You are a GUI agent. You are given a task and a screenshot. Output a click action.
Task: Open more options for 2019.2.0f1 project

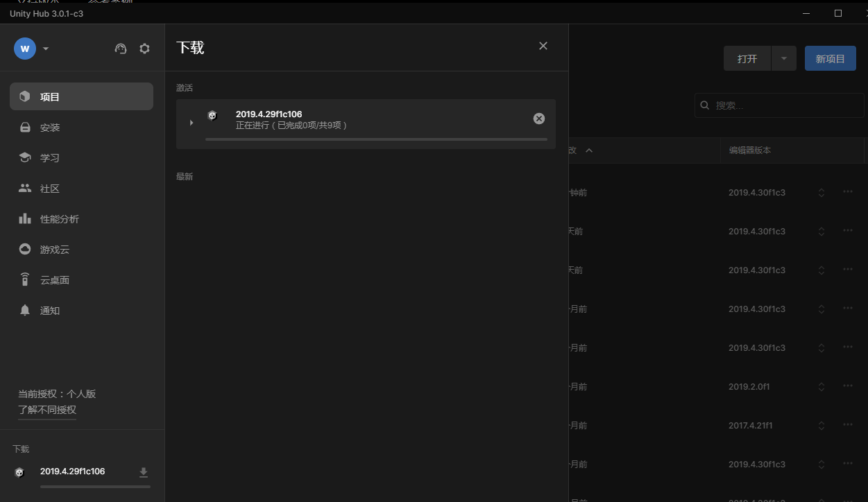pyautogui.click(x=848, y=386)
